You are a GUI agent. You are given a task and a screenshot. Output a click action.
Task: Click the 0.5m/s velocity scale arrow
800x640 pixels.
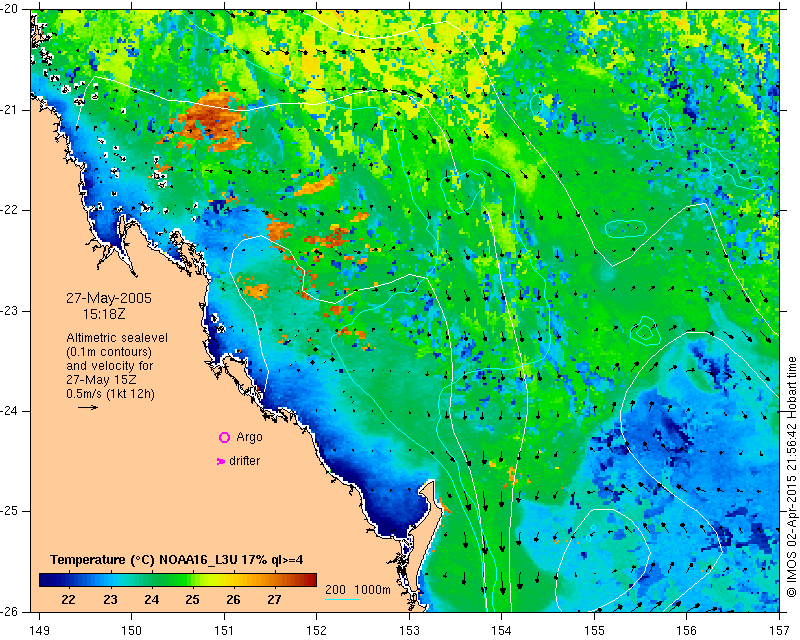click(88, 407)
